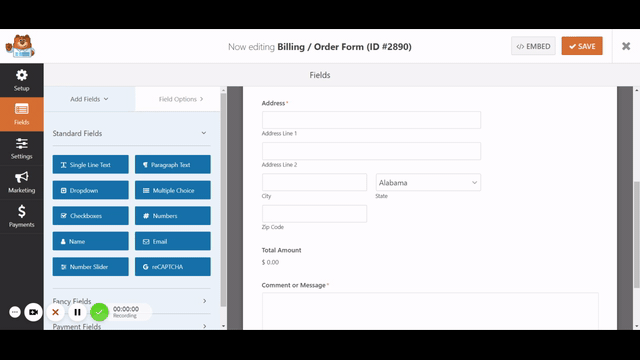The width and height of the screenshot is (640, 360).
Task: Toggle the recorder camera icon
Action: (x=33, y=312)
